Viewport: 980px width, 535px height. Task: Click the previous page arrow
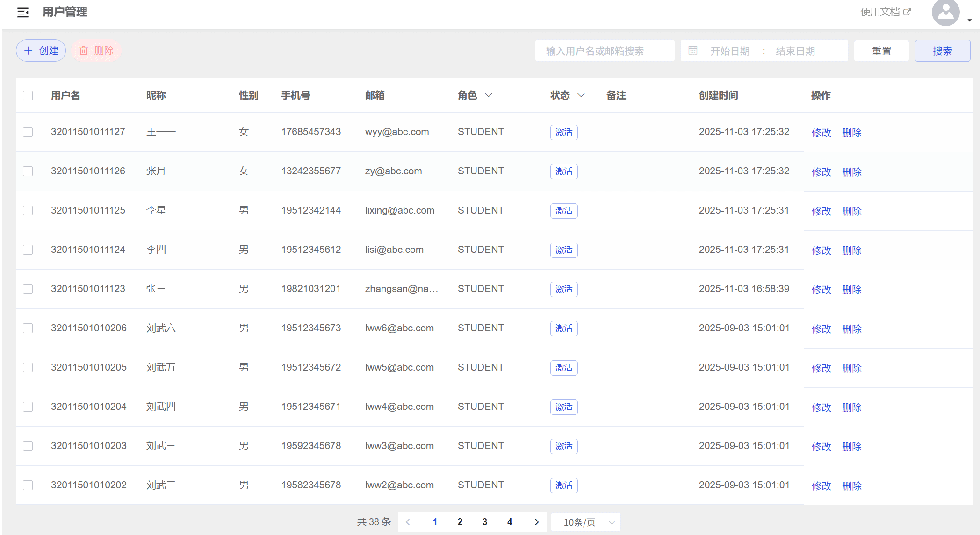pos(408,522)
